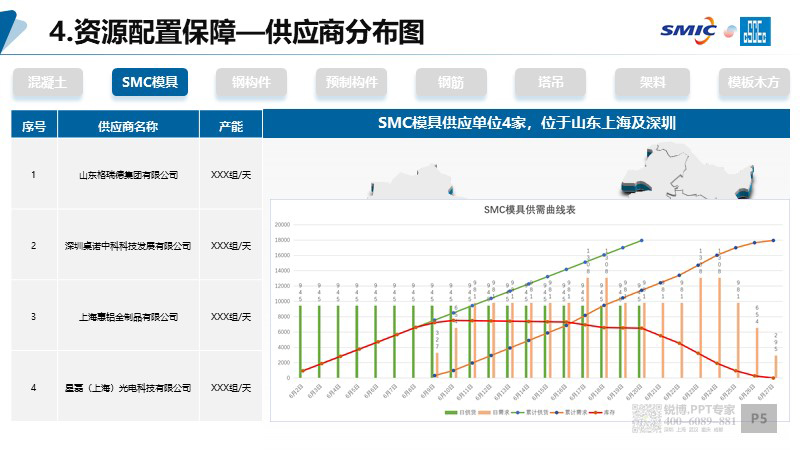The width and height of the screenshot is (800, 450).
Task: Select supplier 山东格瑞德集团有限公司 row
Action: pos(128,175)
